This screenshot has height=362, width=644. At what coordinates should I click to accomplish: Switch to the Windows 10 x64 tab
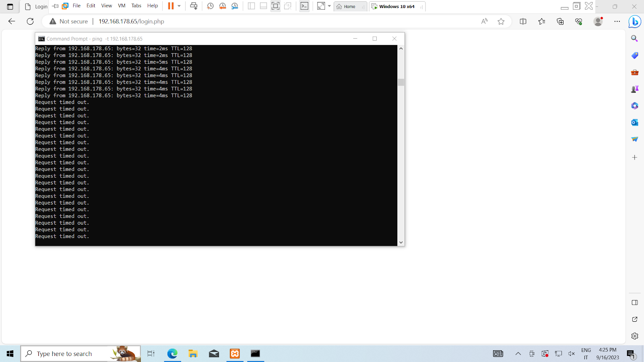[x=397, y=6]
